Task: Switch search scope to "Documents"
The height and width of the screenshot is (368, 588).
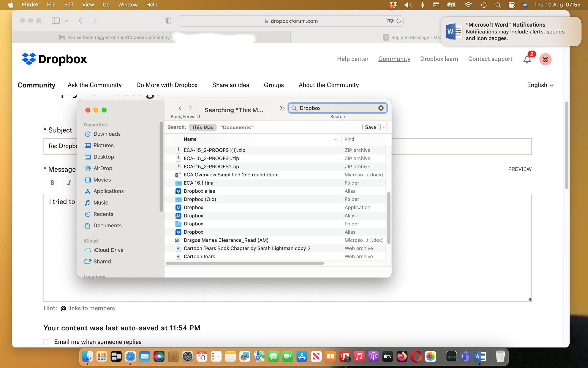Action: click(x=237, y=127)
